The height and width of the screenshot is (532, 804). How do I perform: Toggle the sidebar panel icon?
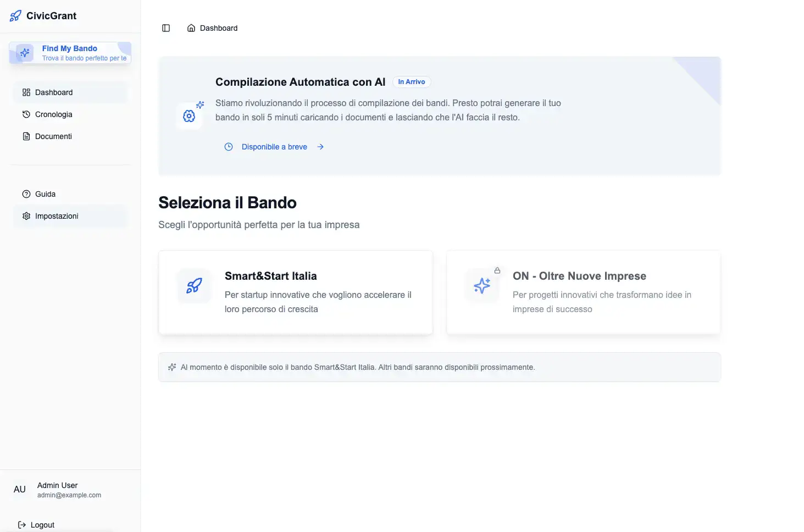(x=166, y=28)
